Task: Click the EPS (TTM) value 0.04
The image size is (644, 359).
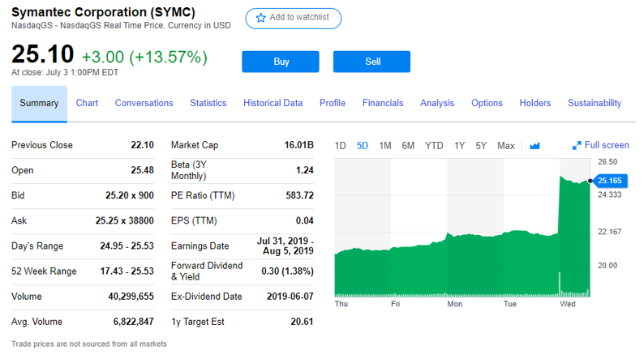Action: click(x=304, y=220)
